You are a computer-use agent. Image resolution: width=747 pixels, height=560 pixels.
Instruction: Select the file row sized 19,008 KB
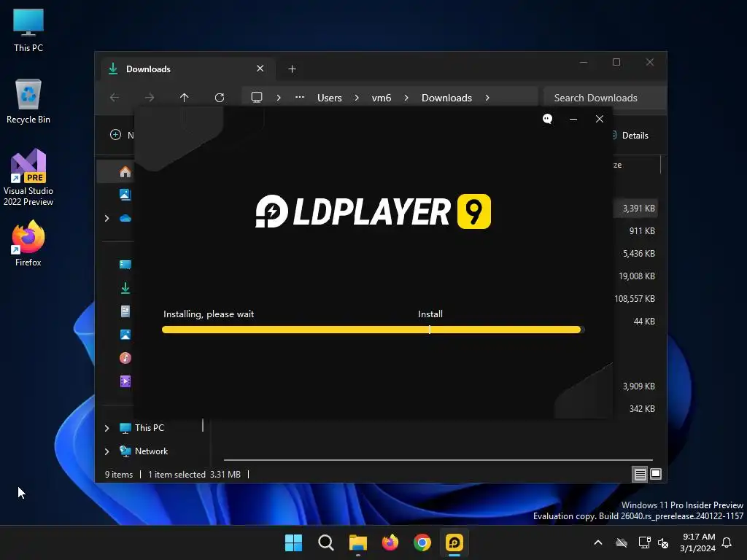(636, 276)
